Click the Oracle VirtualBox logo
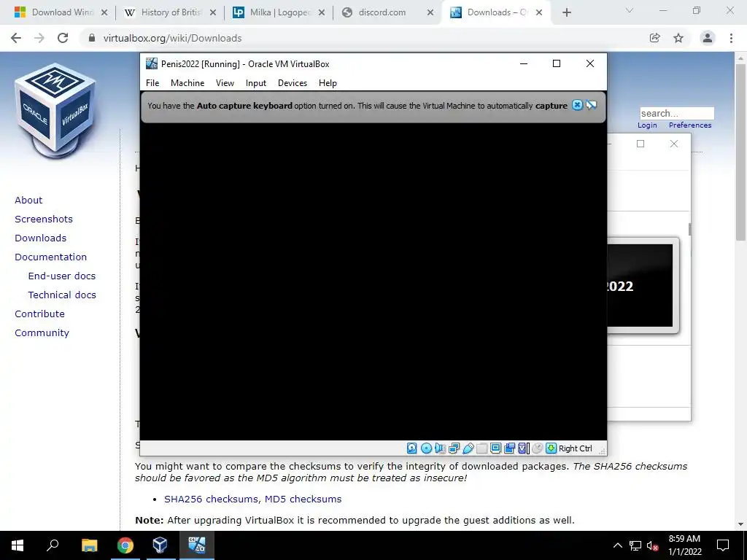The image size is (747, 560). coord(55,111)
